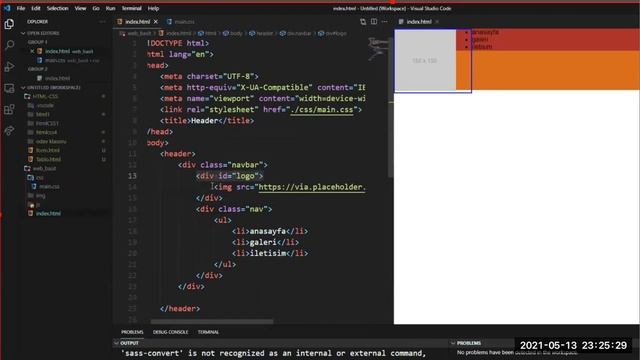The height and width of the screenshot is (360, 640).
Task: Open Explorer panel More Actions ellipsis
Action: [x=102, y=22]
